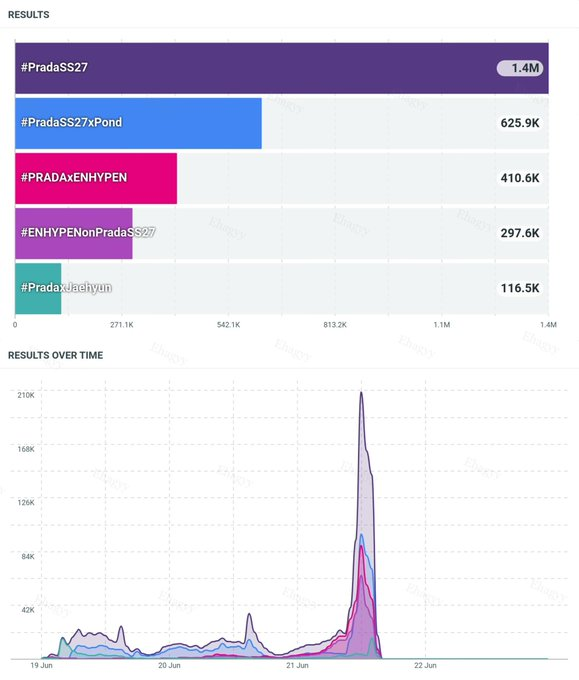This screenshot has width=579, height=680.
Task: Click the 42K y-axis label
Action: (x=28, y=610)
